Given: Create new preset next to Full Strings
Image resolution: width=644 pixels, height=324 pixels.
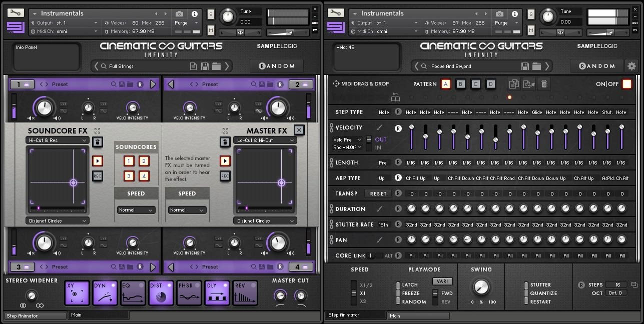Looking at the screenshot, I should point(194,66).
